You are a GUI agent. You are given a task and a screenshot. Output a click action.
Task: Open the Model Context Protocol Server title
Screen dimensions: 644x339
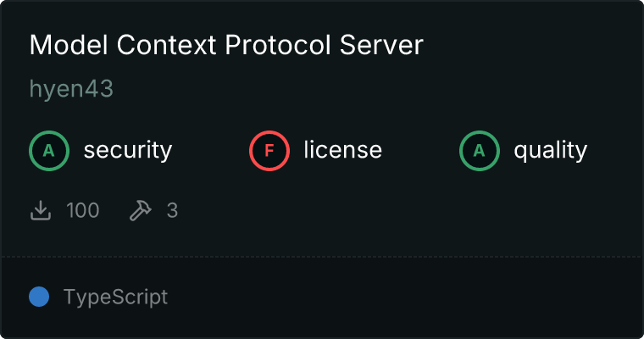click(225, 46)
